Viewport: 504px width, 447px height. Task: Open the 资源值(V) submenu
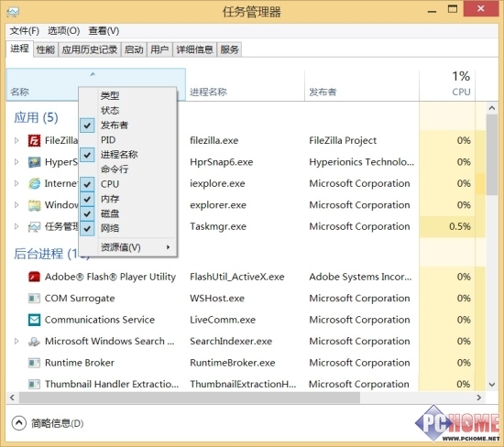(x=127, y=247)
